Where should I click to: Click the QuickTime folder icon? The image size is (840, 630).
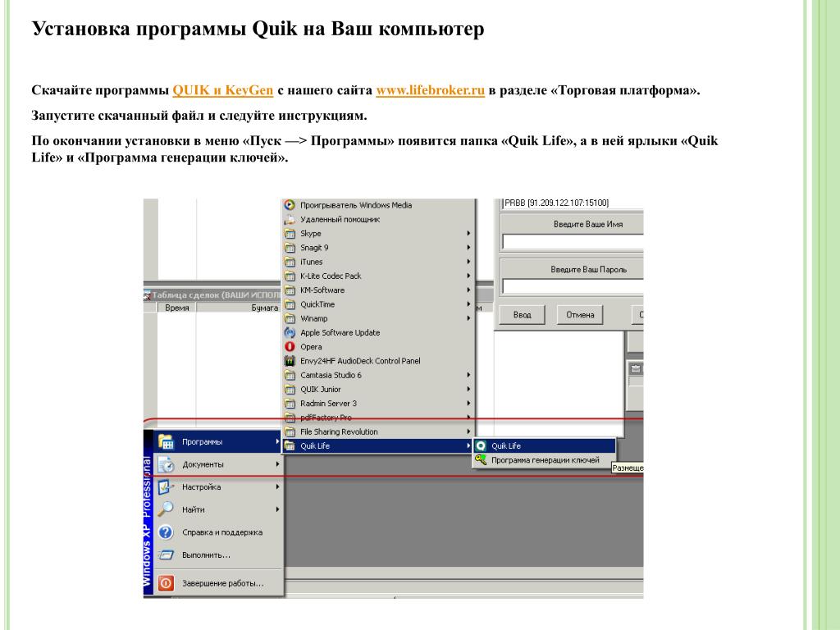click(290, 304)
